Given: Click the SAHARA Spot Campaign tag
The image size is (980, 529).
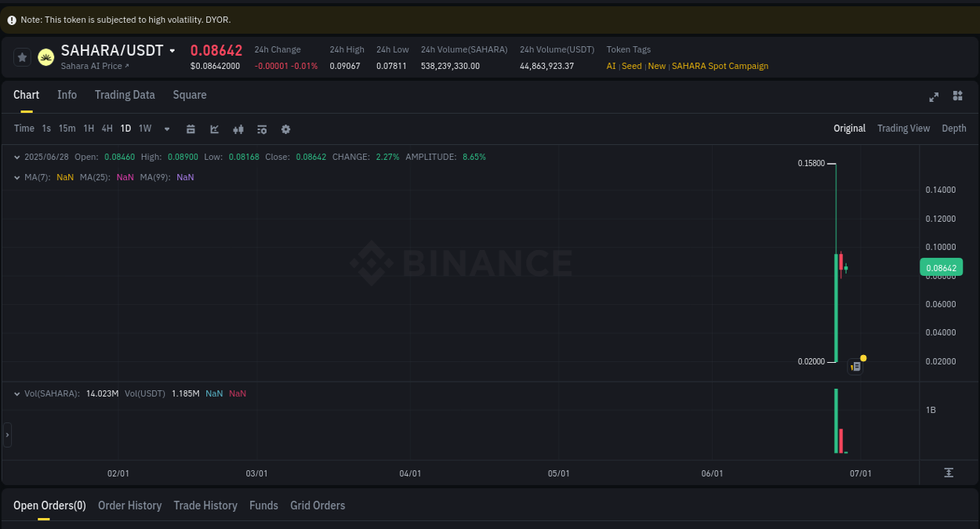Looking at the screenshot, I should pos(720,66).
